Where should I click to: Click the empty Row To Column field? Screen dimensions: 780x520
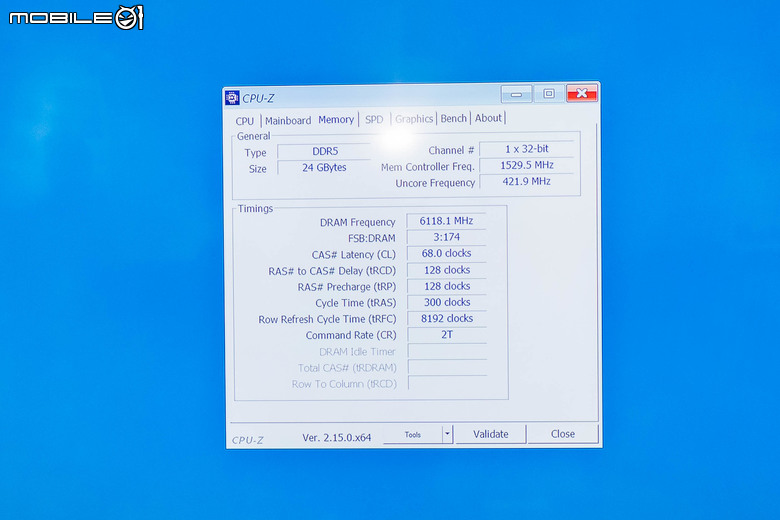pos(447,384)
